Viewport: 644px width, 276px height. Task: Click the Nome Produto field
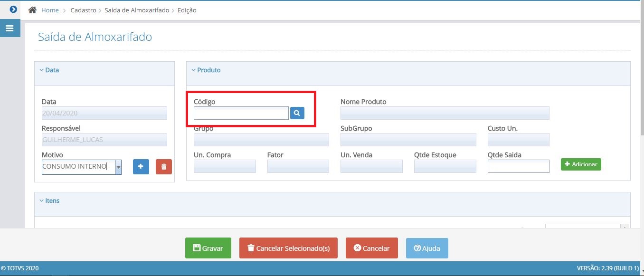pos(445,113)
